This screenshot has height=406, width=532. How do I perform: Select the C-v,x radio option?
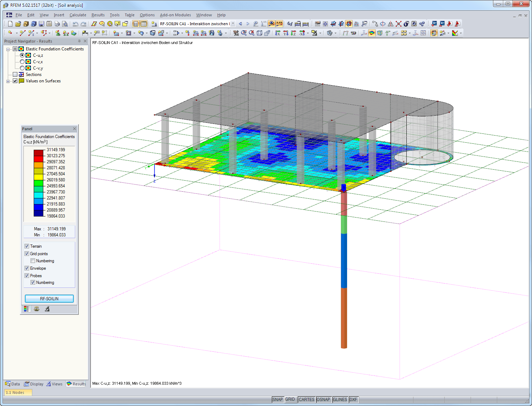pyautogui.click(x=22, y=62)
